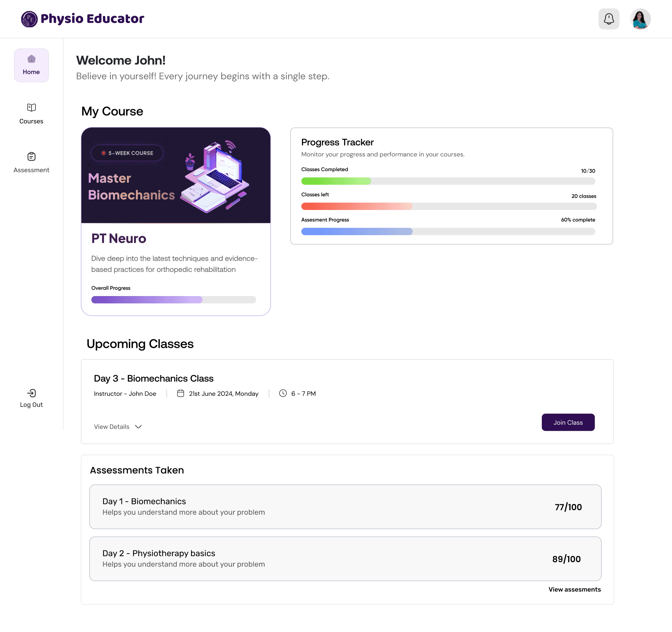Image resolution: width=672 pixels, height=632 pixels.
Task: Click the 10/30 classes completed value
Action: coord(588,171)
